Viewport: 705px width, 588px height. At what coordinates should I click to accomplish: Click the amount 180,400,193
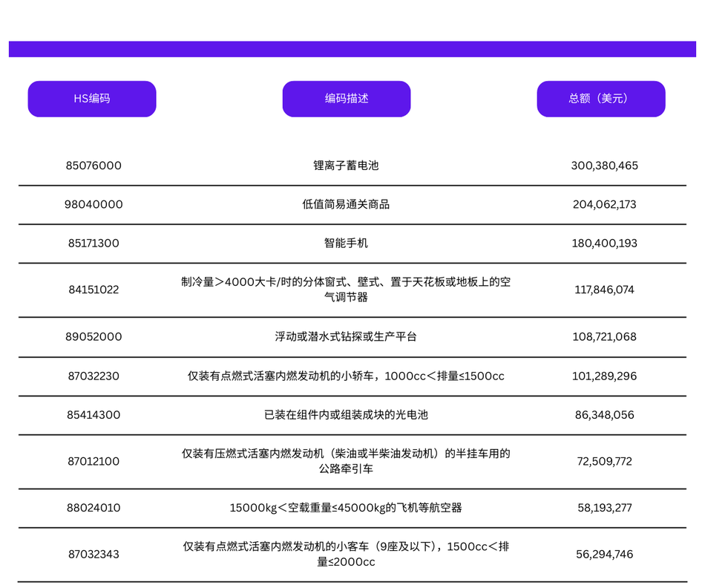[605, 244]
